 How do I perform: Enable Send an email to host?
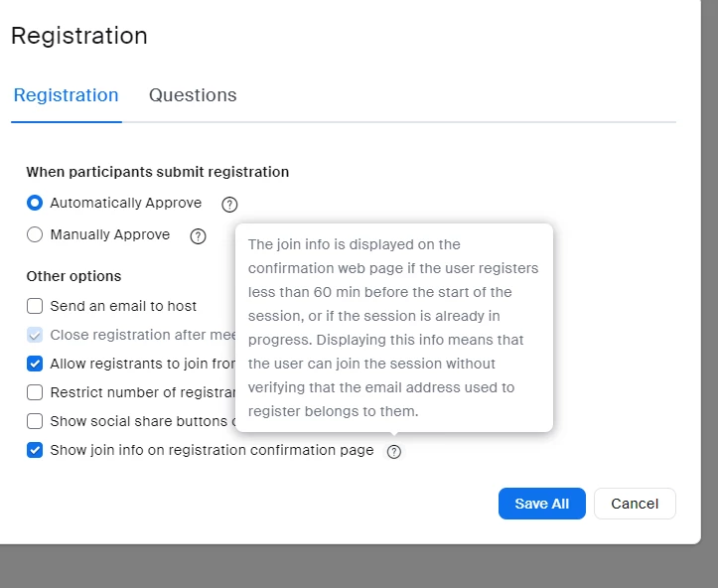click(35, 306)
